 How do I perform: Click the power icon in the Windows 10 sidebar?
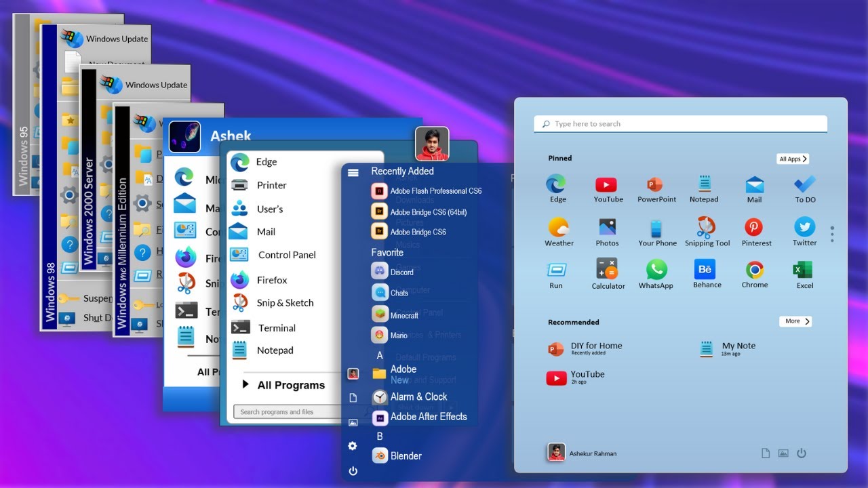click(353, 471)
